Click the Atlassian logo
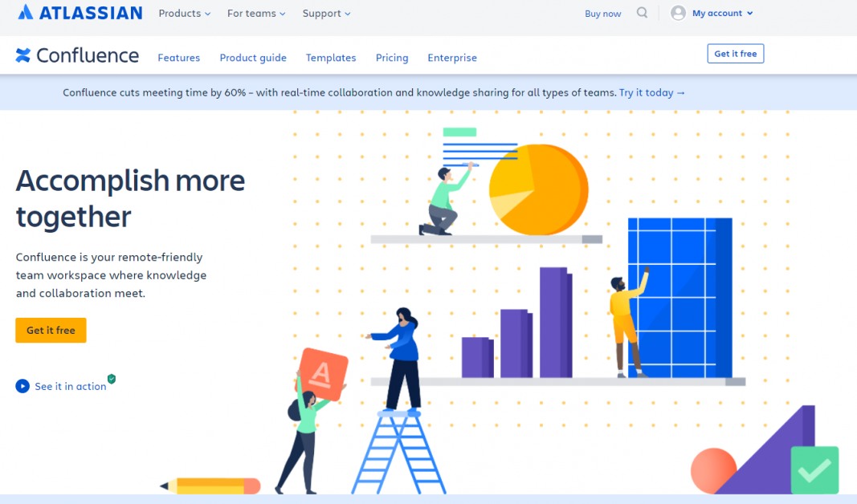The image size is (857, 504). pos(80,13)
